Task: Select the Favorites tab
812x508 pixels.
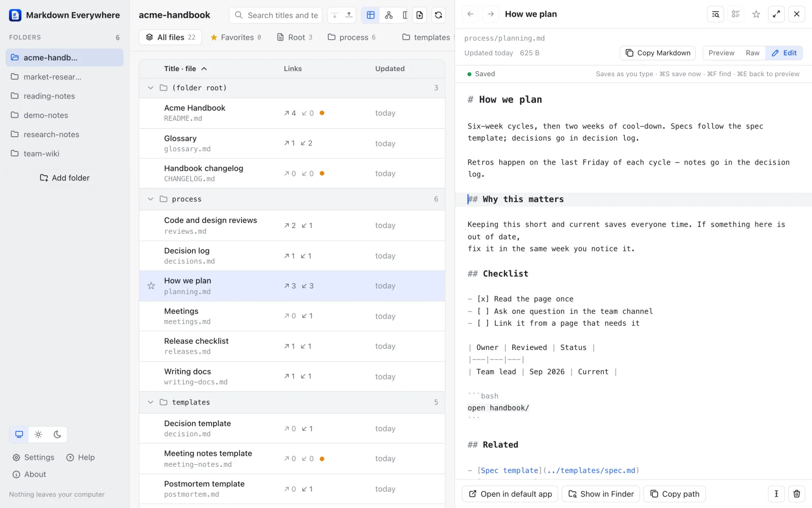Action: pyautogui.click(x=236, y=37)
